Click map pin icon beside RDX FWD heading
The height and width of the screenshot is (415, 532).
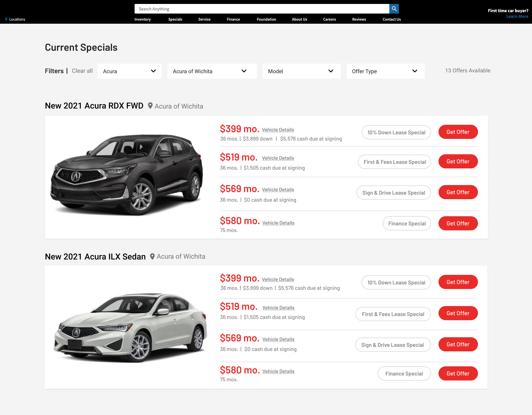pos(150,106)
